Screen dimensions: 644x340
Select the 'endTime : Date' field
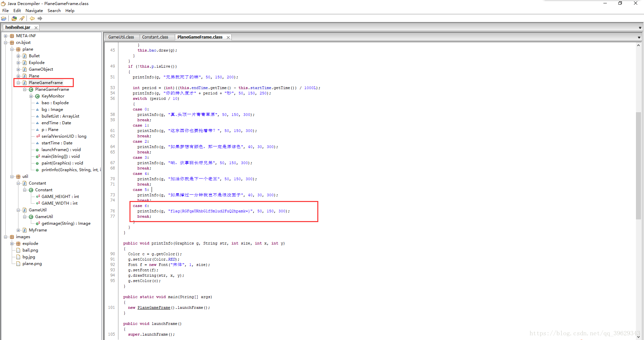pos(56,123)
